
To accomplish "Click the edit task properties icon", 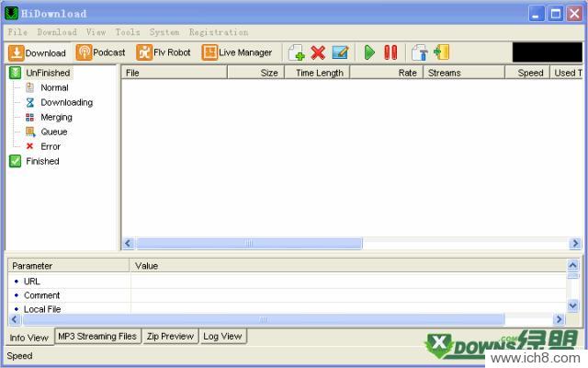I will tap(341, 52).
